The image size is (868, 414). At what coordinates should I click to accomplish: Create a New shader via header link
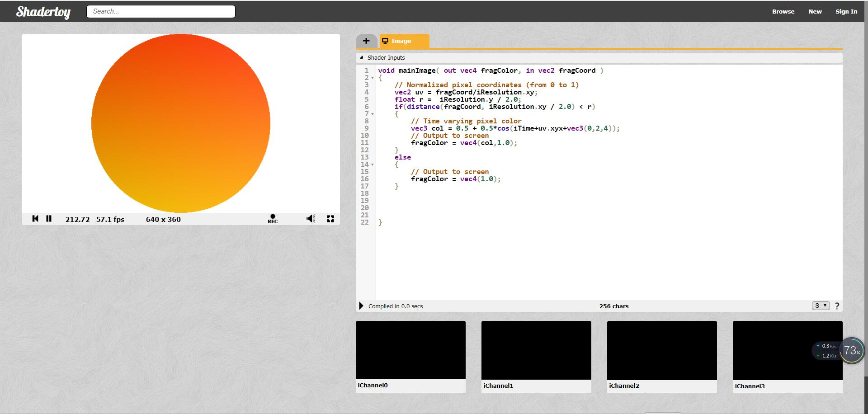815,11
